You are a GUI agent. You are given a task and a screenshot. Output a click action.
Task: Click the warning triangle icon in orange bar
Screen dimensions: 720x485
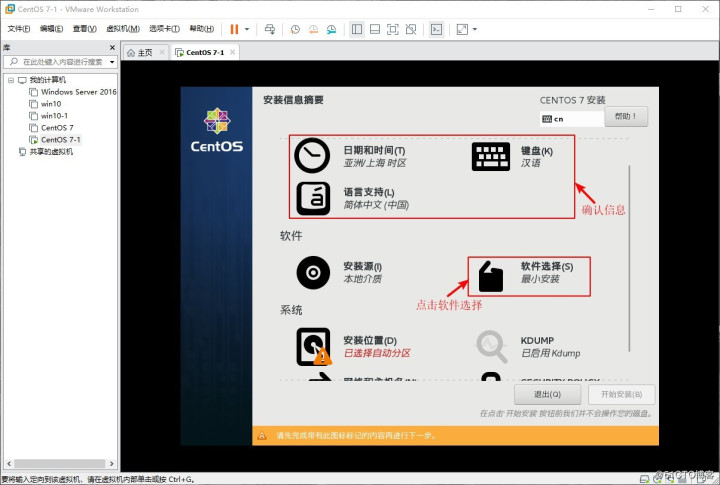click(262, 435)
